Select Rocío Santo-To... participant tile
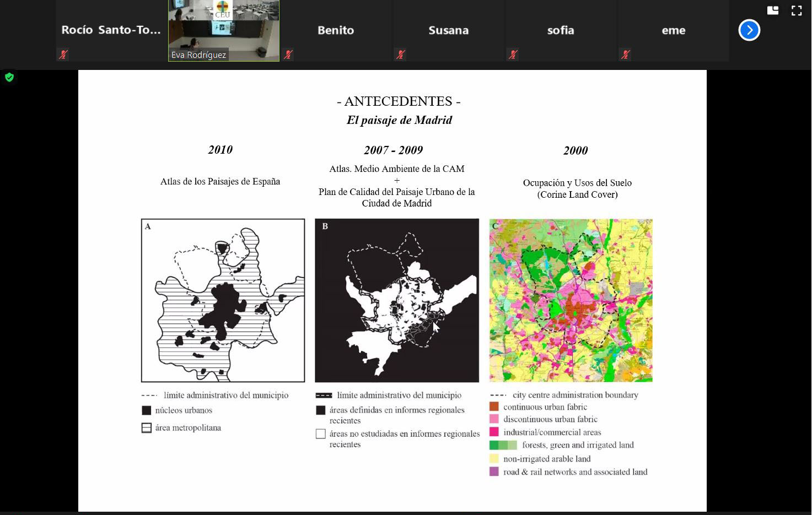 click(111, 30)
